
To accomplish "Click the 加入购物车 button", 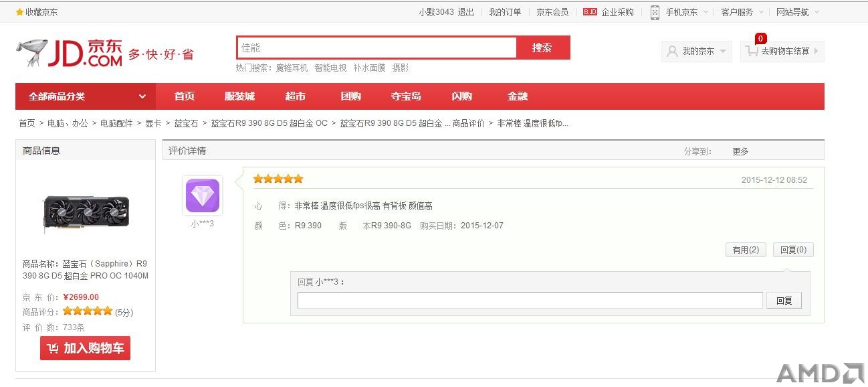I will (85, 348).
